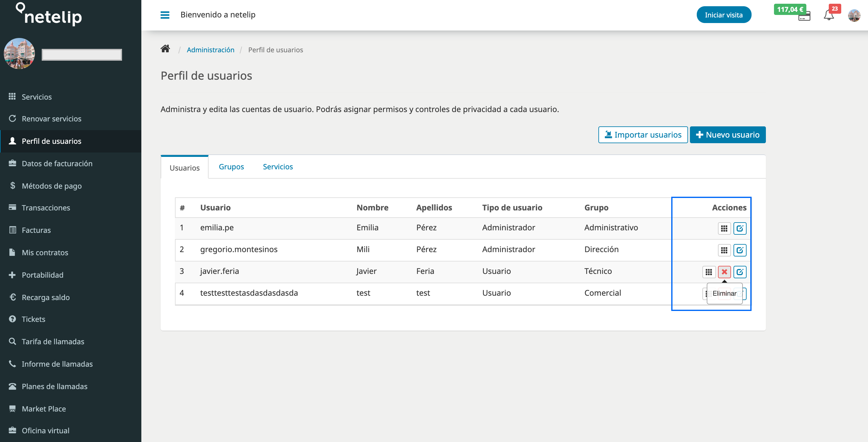This screenshot has width=868, height=442.
Task: Switch to the Servicios tab
Action: (x=277, y=166)
